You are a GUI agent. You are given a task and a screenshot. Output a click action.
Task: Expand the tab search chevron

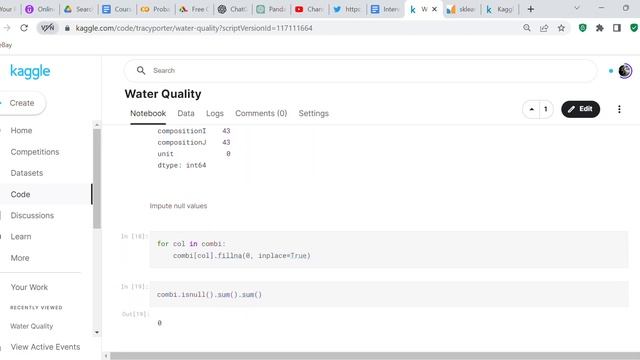click(577, 8)
